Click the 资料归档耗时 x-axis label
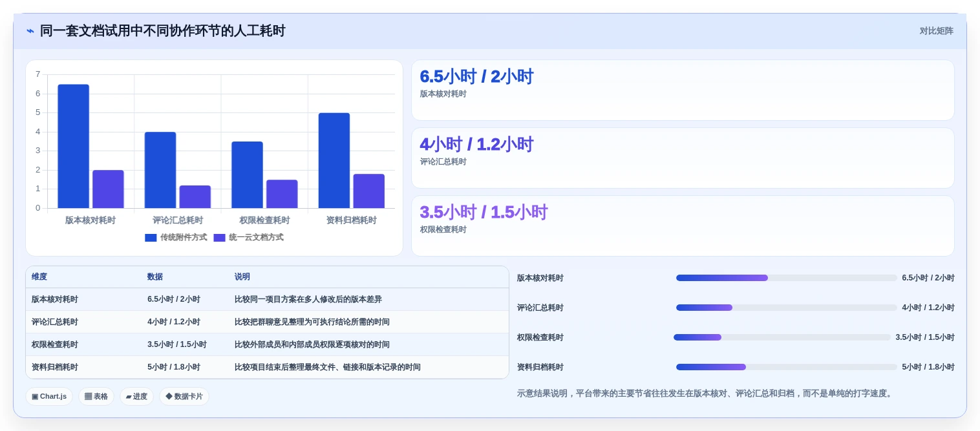Screen dimensions: 980x431 pyautogui.click(x=352, y=220)
